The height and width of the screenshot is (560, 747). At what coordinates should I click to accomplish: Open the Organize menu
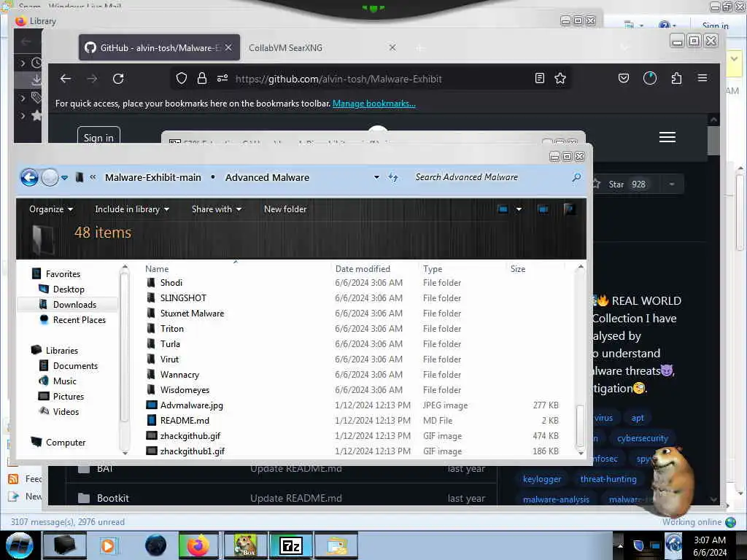pyautogui.click(x=51, y=209)
